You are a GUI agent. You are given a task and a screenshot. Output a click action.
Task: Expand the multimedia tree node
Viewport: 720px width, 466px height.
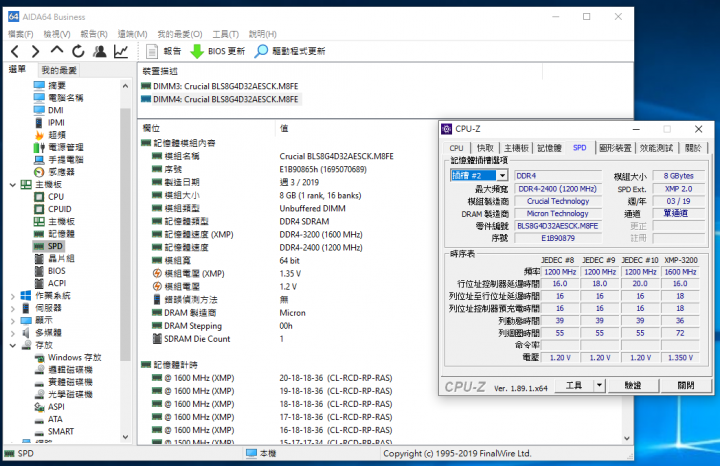point(13,333)
